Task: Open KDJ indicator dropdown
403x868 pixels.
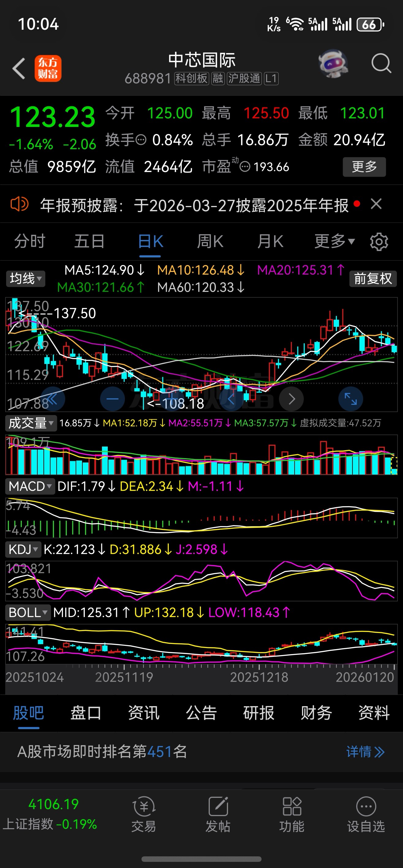Action: click(x=23, y=549)
